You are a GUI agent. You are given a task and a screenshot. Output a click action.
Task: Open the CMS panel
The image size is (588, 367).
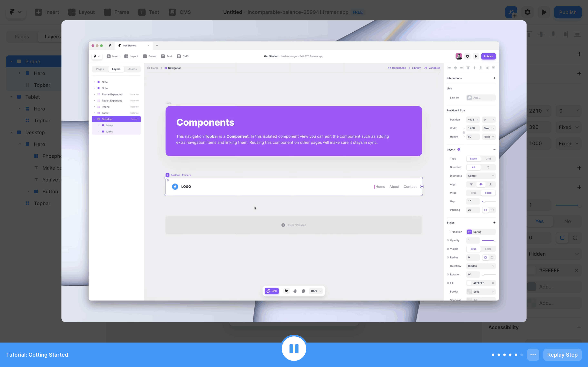(x=180, y=12)
